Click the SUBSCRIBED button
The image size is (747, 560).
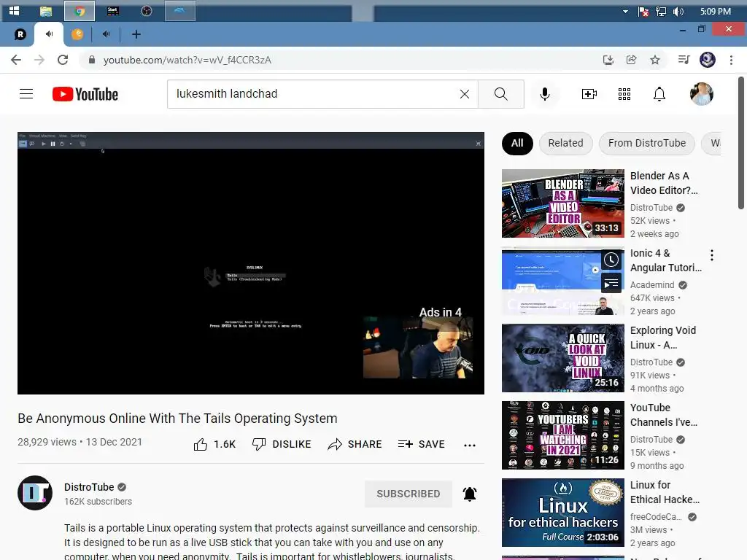coord(409,494)
